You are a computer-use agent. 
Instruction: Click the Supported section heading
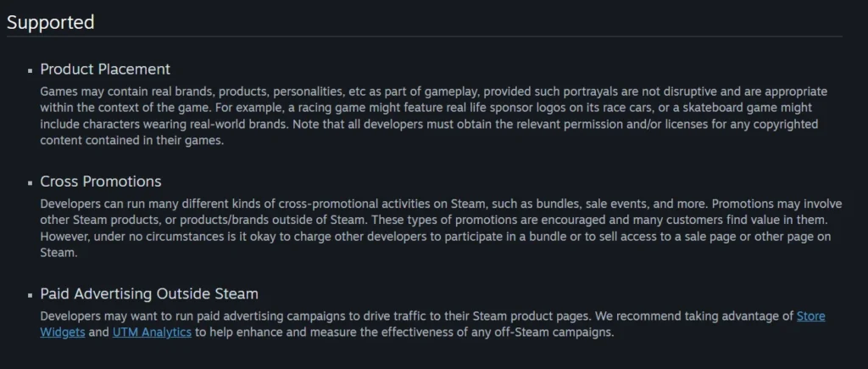coord(51,22)
